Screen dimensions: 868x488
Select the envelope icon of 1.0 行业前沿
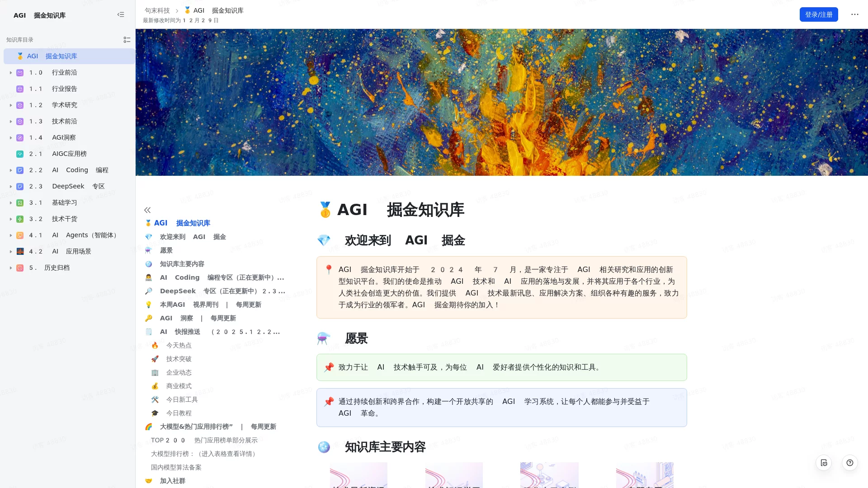tap(20, 72)
